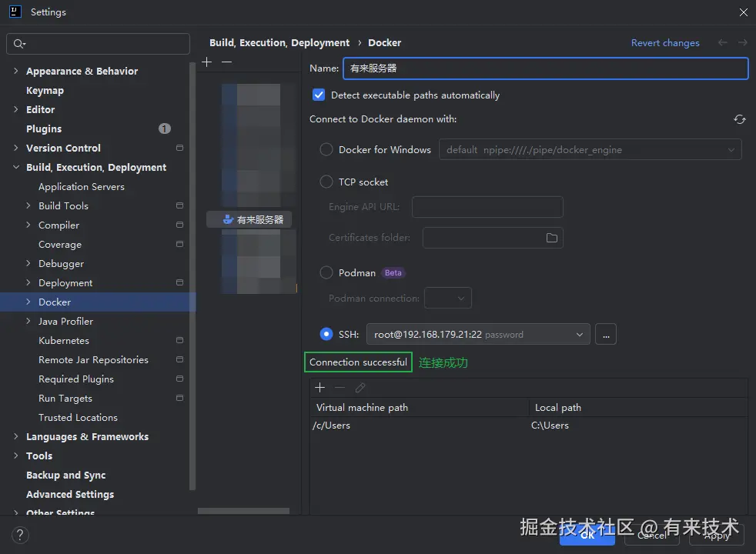Collapse Build, Execution, Deployment section
Screen dimensions: 756x554
pyautogui.click(x=16, y=167)
